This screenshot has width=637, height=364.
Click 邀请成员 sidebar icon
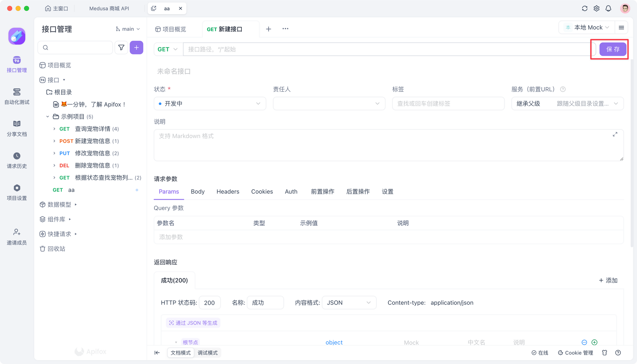[17, 237]
